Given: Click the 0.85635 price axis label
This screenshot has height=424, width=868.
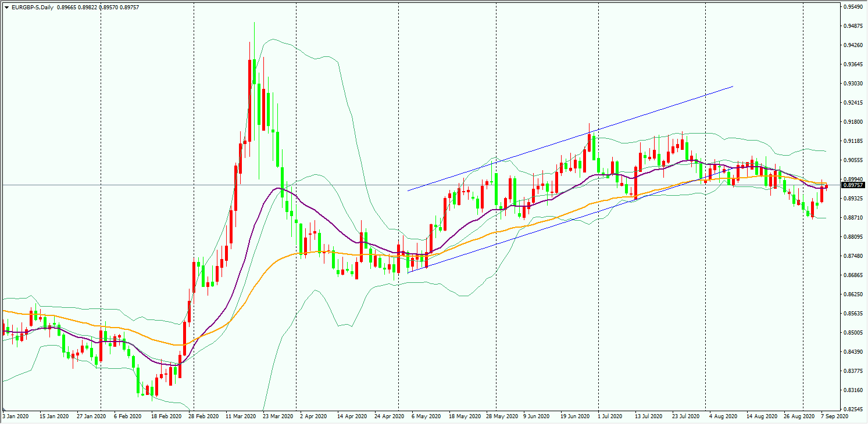Looking at the screenshot, I should [853, 314].
